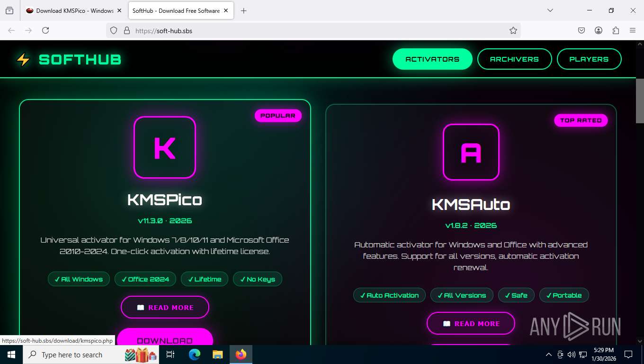Click the 'All Windows' feature tag
Viewport: 644px width, 364px height.
point(79,279)
